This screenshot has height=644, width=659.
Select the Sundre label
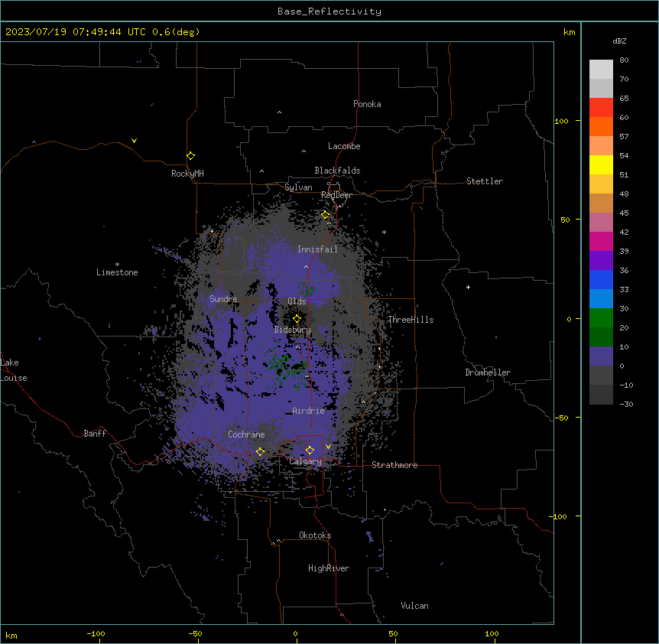(x=223, y=299)
